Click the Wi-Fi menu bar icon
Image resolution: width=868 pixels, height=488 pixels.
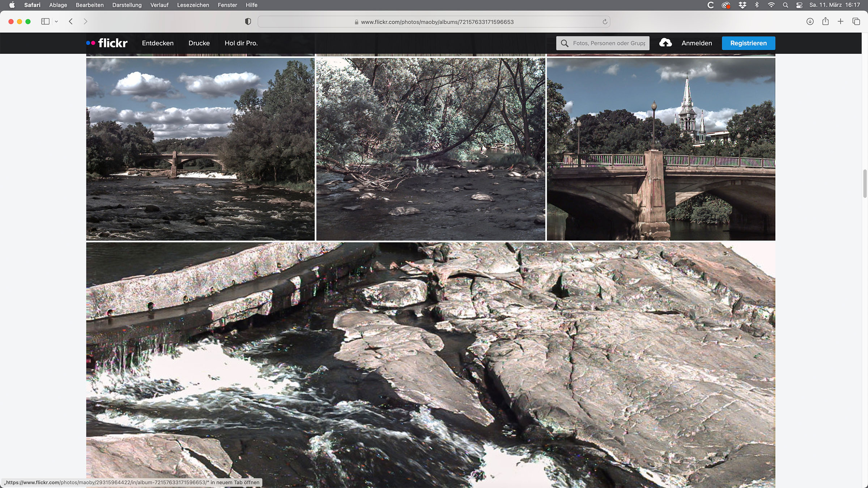pyautogui.click(x=771, y=5)
